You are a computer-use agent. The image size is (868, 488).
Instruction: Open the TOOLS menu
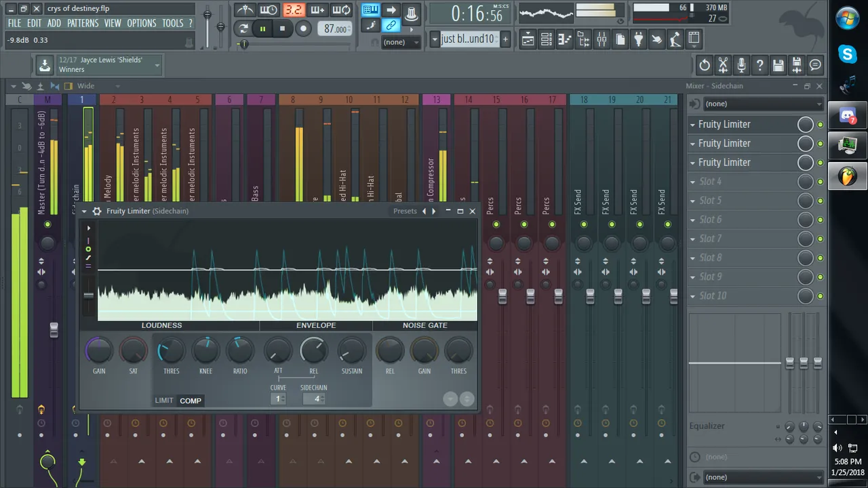click(x=172, y=23)
